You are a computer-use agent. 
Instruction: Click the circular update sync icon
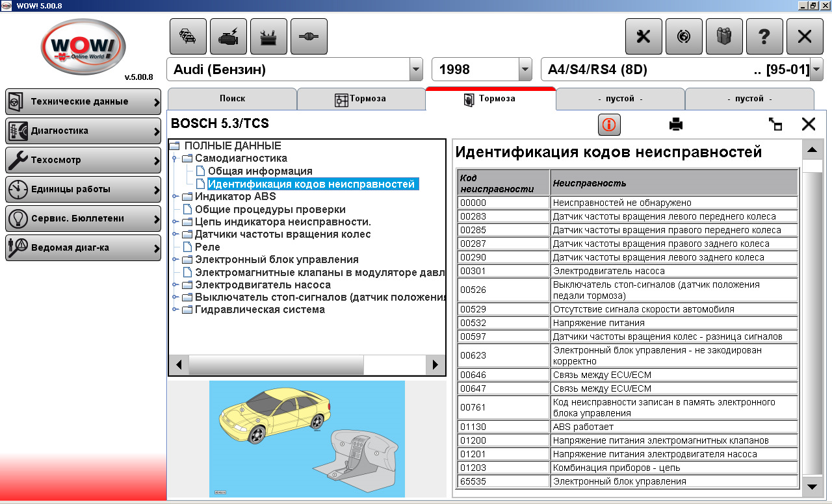tap(684, 36)
